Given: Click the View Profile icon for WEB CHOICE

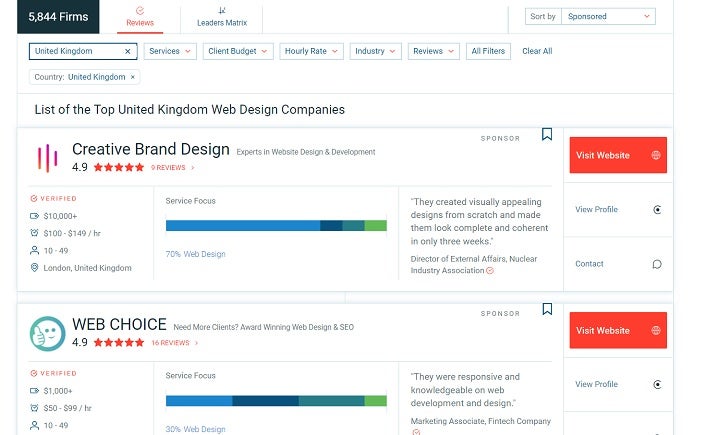Looking at the screenshot, I should 657,384.
